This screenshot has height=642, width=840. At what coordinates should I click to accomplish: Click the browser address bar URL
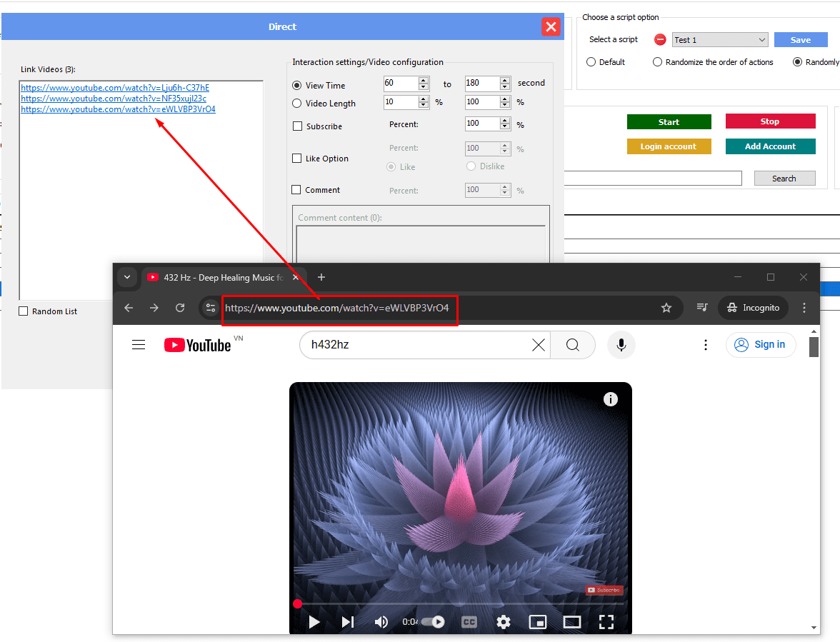(x=337, y=308)
